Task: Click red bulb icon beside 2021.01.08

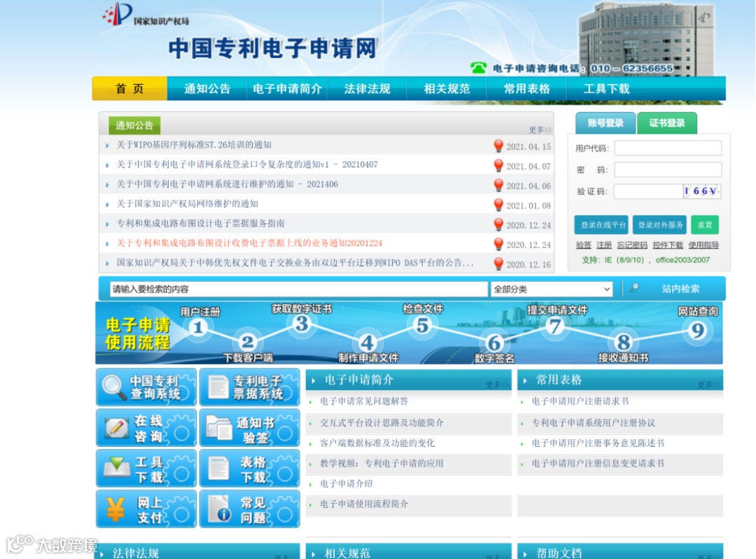Action: click(498, 205)
